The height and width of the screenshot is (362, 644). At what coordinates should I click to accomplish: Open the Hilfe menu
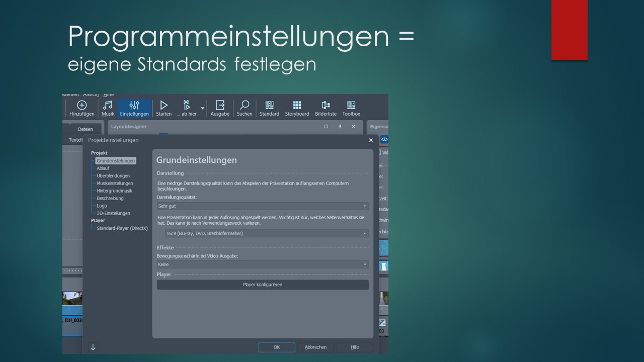coord(109,95)
